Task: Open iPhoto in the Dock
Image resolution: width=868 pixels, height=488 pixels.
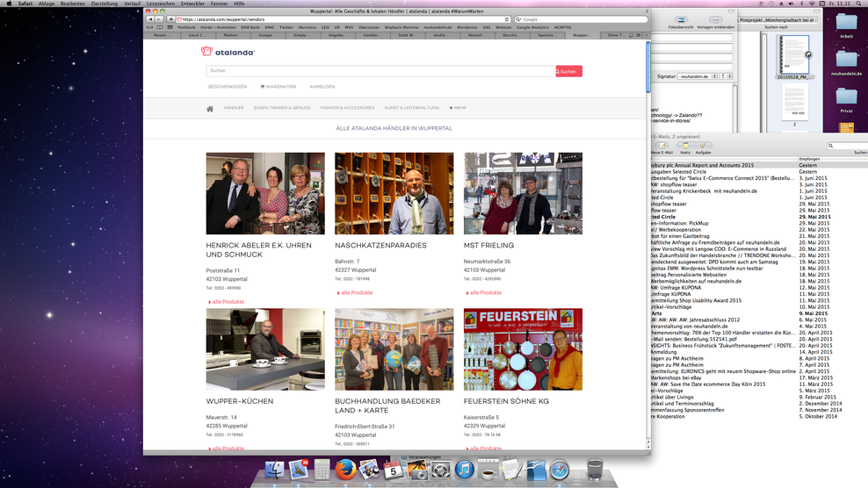Action: 369,470
